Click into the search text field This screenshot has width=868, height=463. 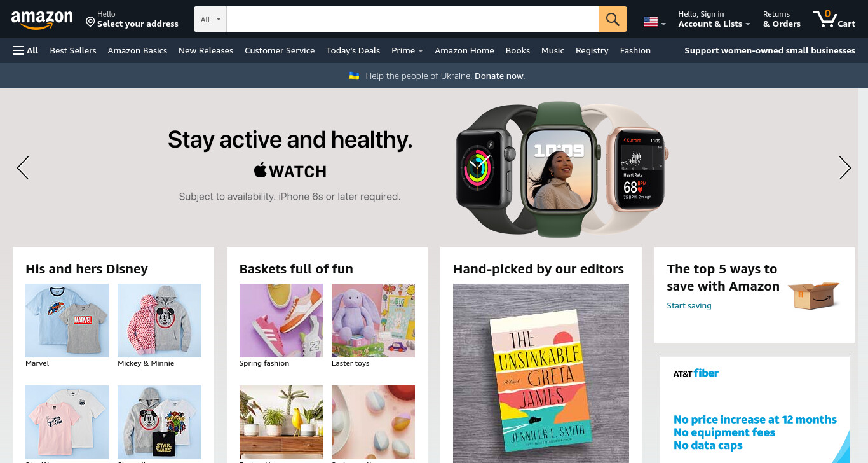pos(412,19)
